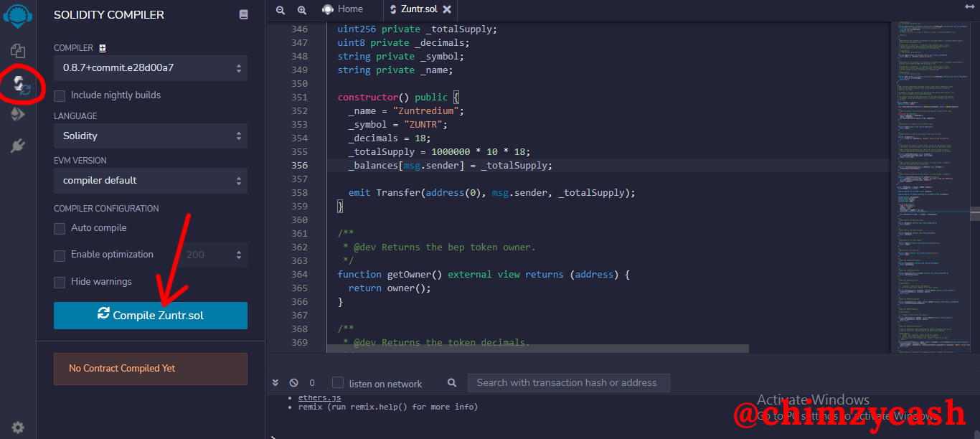The height and width of the screenshot is (439, 980).
Task: Click the _totalSupply = 1000000 line
Action: click(x=439, y=152)
